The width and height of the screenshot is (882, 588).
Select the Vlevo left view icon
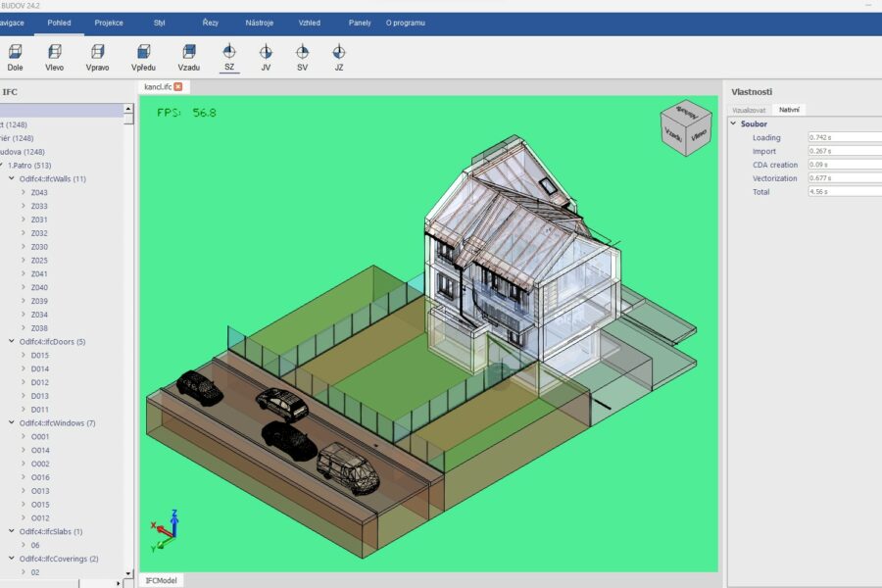[54, 53]
